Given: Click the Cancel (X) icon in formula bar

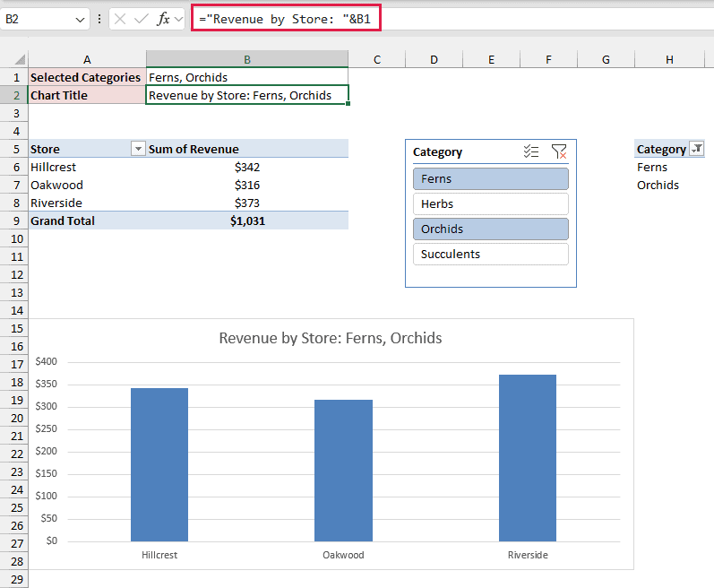Looking at the screenshot, I should 120,19.
